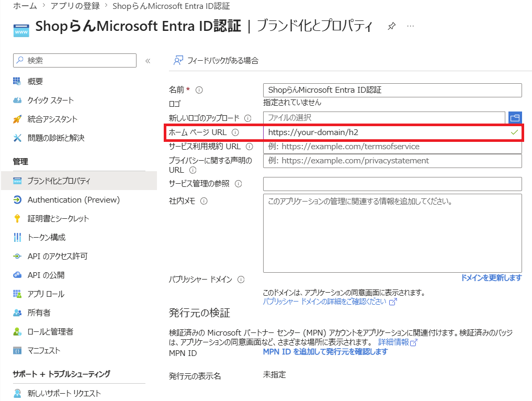The height and width of the screenshot is (401, 532).
Task: Click the info icon beside ホーム ページ URL
Action: coord(235,132)
